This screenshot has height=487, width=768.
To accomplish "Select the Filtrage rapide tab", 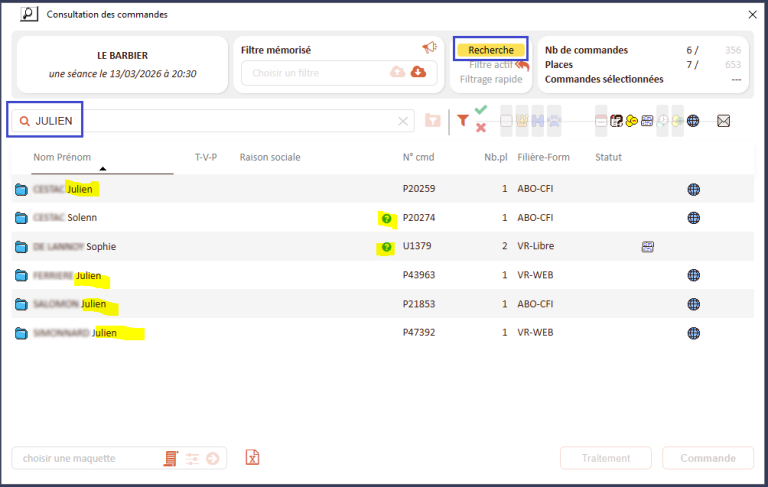I will (x=491, y=79).
